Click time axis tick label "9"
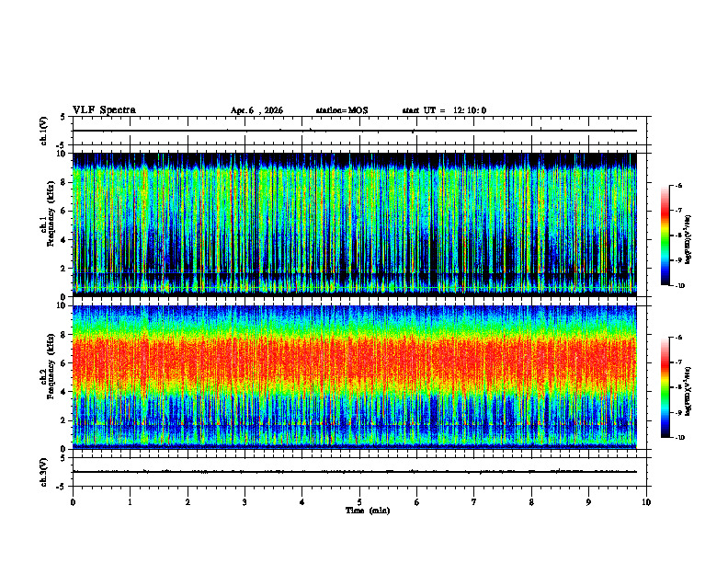Image resolution: width=728 pixels, height=563 pixels. 588,502
